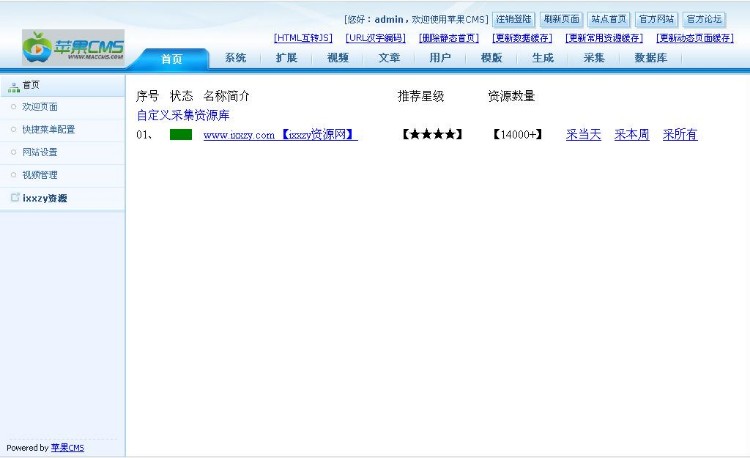
Task: Click the 采本周 link
Action: click(x=631, y=135)
